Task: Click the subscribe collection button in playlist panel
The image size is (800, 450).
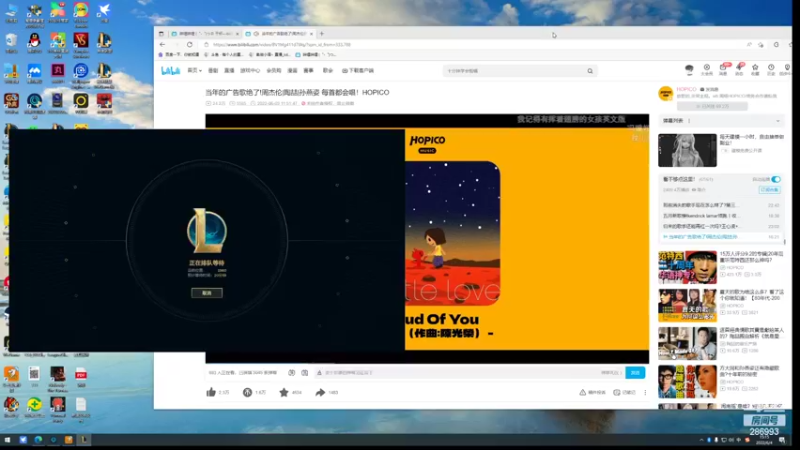Action: tap(769, 189)
